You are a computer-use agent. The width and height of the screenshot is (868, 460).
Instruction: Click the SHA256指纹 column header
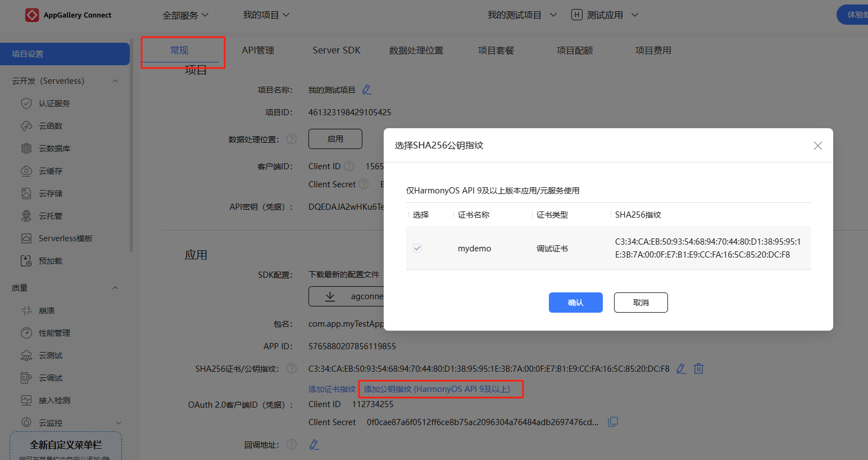(x=638, y=215)
